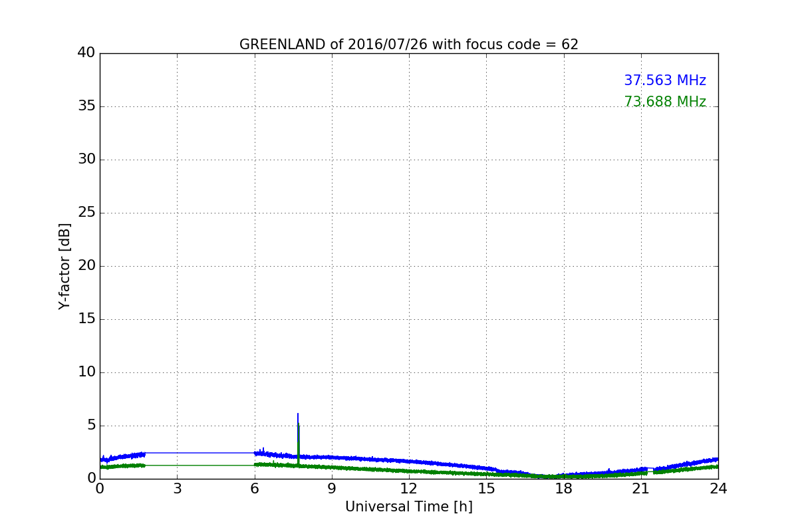Click x-axis tick label 3

click(177, 489)
